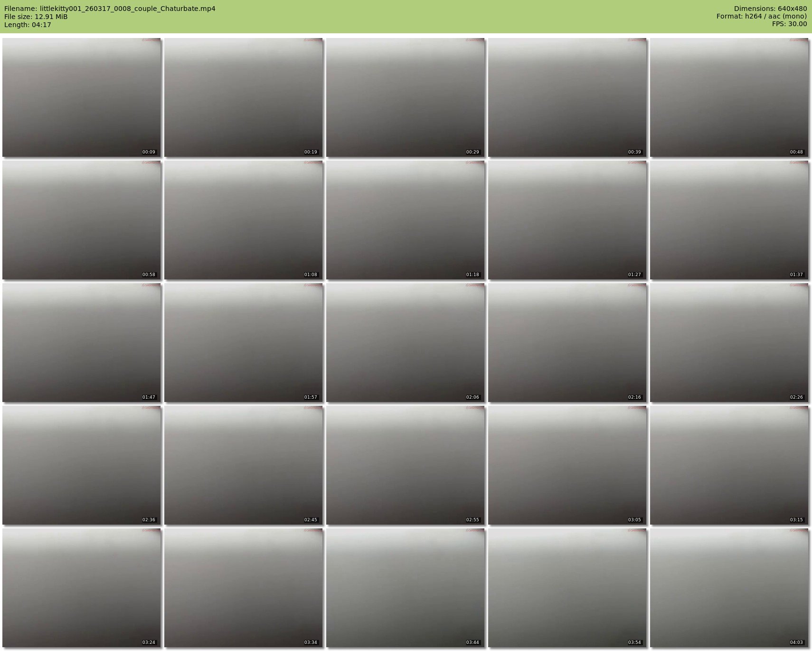The image size is (812, 651).
Task: Click the Format h264 / aac label
Action: [761, 17]
